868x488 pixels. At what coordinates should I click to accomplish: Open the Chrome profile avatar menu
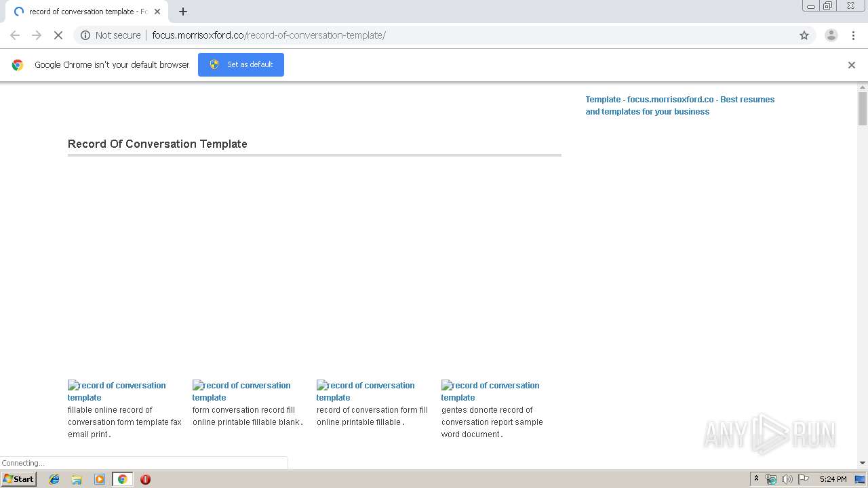pos(831,35)
